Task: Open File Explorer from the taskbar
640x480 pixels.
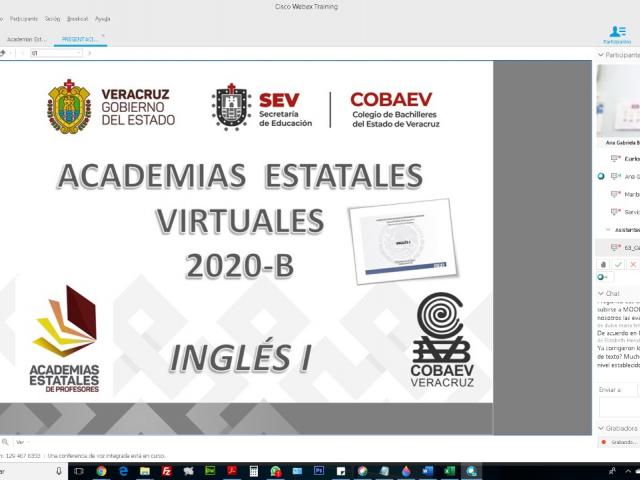Action: [144, 471]
